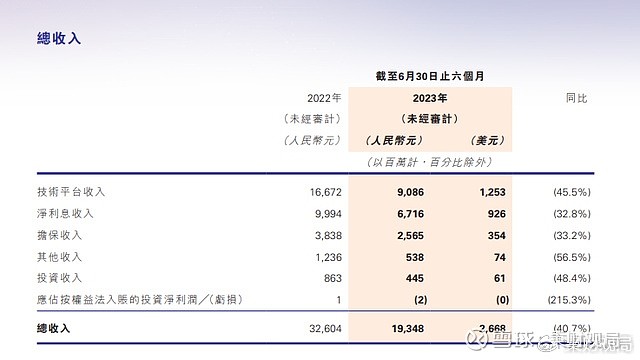Select the 應佔按權益法入賬的投資淨利潤 row label

[x=140, y=300]
